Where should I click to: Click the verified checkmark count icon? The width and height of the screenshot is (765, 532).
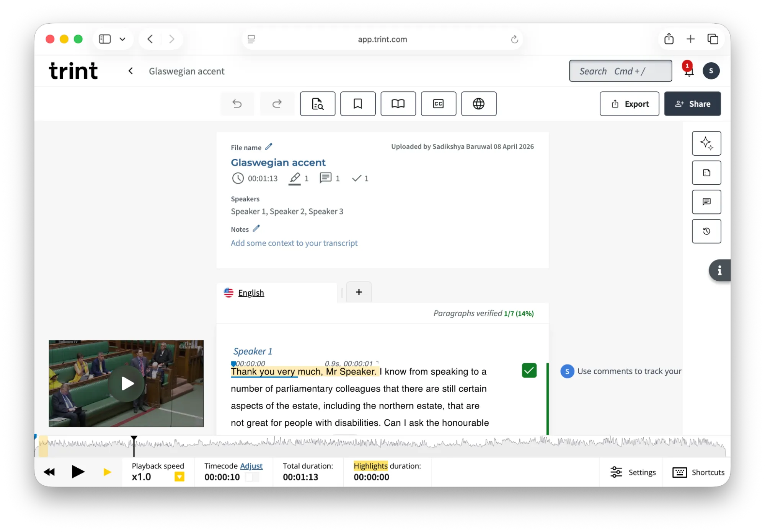pyautogui.click(x=357, y=178)
